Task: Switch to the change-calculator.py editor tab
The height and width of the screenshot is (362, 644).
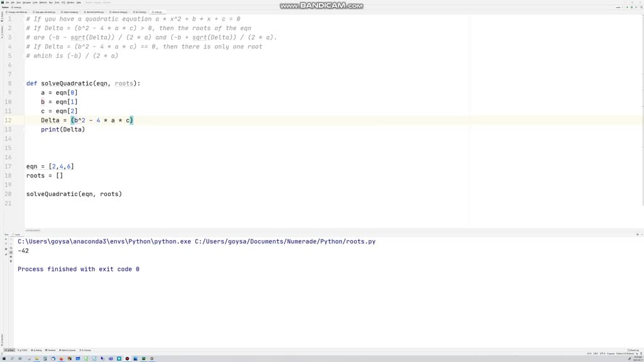Action: point(17,12)
